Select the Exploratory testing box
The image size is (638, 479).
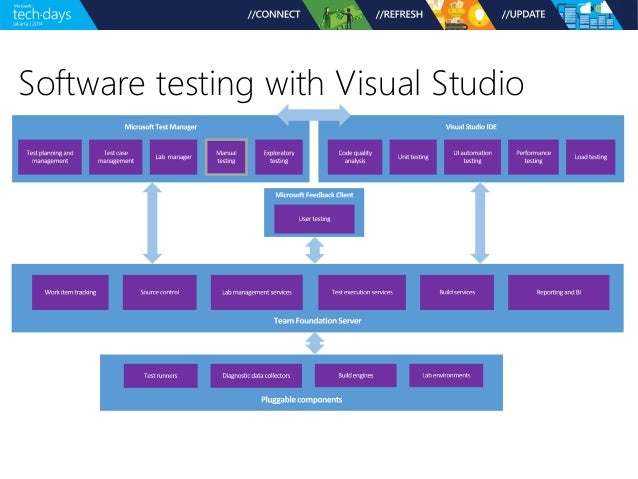coord(279,157)
